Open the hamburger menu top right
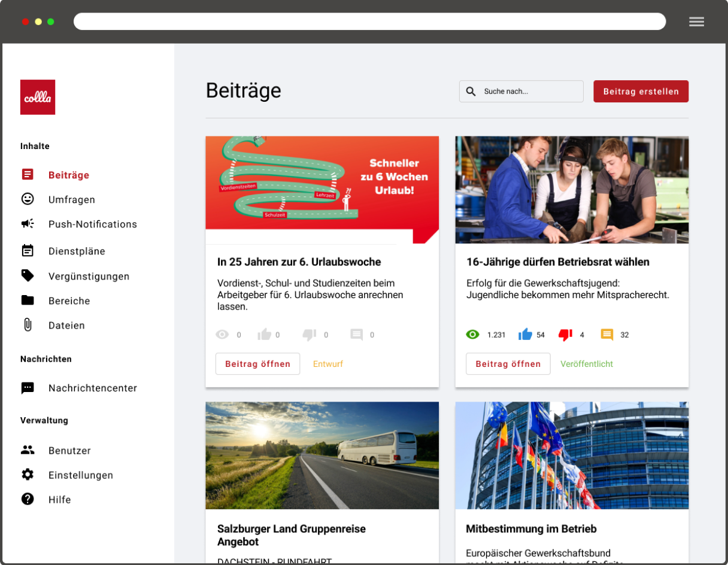 point(696,22)
